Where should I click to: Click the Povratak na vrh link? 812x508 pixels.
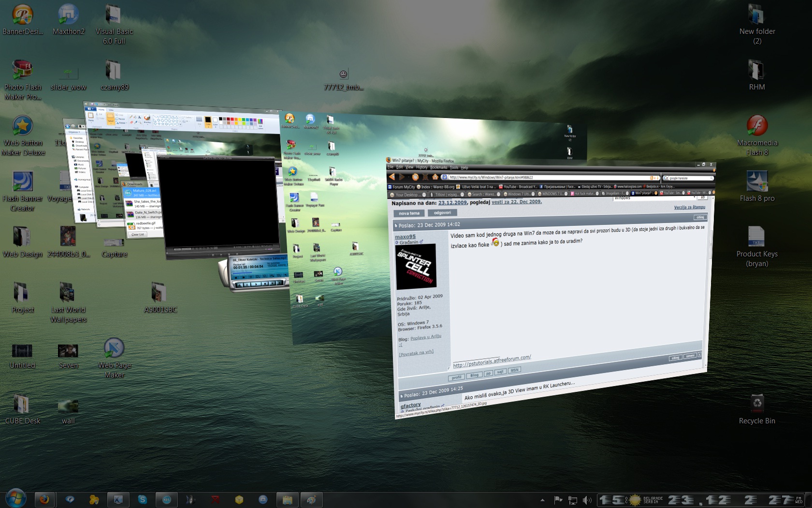[x=416, y=353]
